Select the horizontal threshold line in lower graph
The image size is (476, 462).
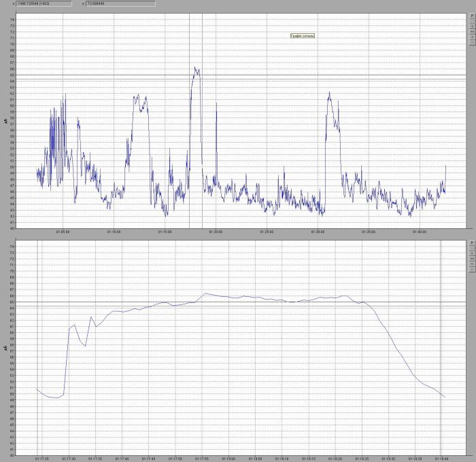tap(272, 302)
